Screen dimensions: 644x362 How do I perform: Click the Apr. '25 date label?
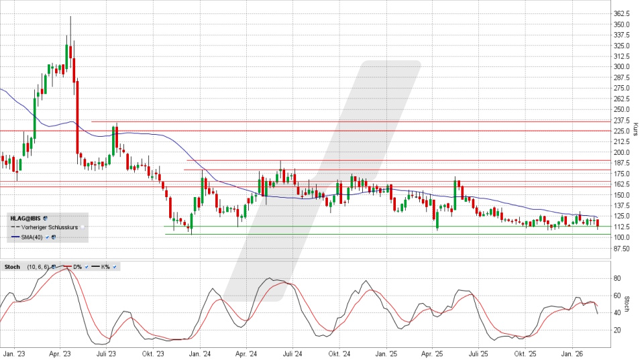tap(433, 354)
